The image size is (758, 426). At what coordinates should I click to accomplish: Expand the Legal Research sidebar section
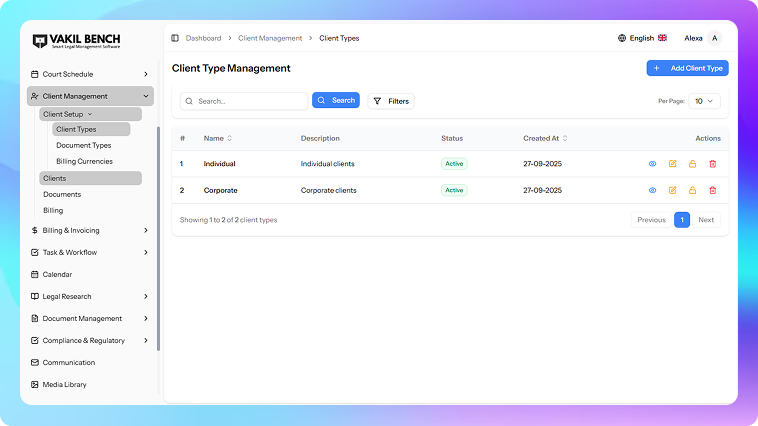click(x=90, y=296)
